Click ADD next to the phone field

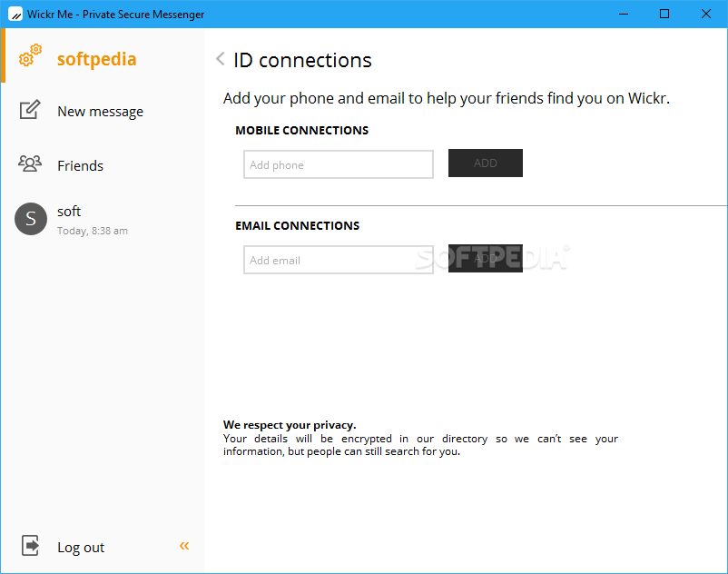[x=485, y=163]
